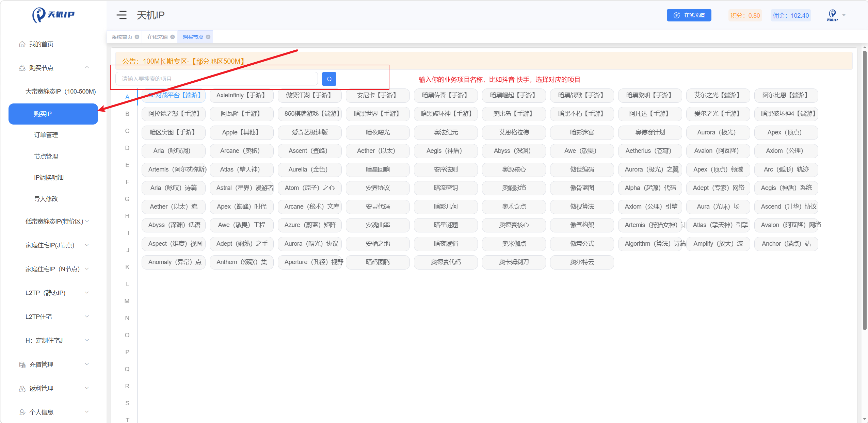Collapse the 购买节点 sidebar menu
Image resolution: width=868 pixels, height=423 pixels.
pyautogui.click(x=53, y=68)
